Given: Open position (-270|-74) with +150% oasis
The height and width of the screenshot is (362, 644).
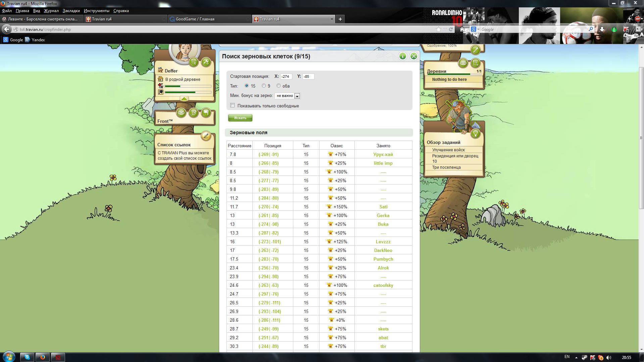Looking at the screenshot, I should pyautogui.click(x=268, y=207).
